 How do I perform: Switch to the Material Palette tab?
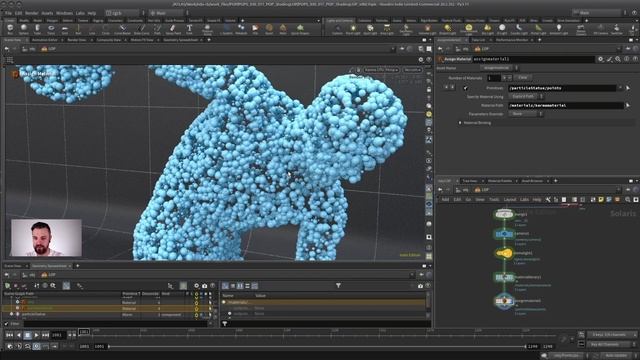[500, 180]
